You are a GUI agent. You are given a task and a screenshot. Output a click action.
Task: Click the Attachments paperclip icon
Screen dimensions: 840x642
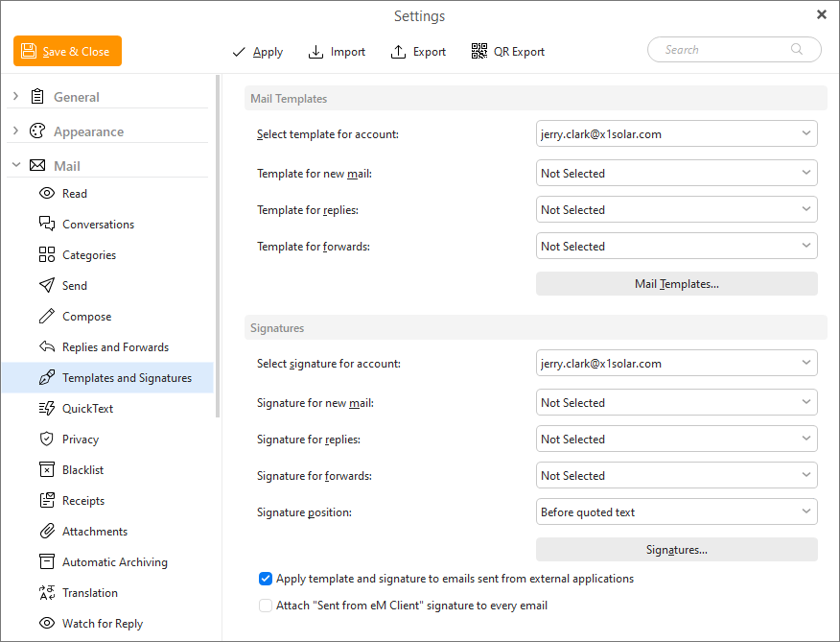point(46,532)
